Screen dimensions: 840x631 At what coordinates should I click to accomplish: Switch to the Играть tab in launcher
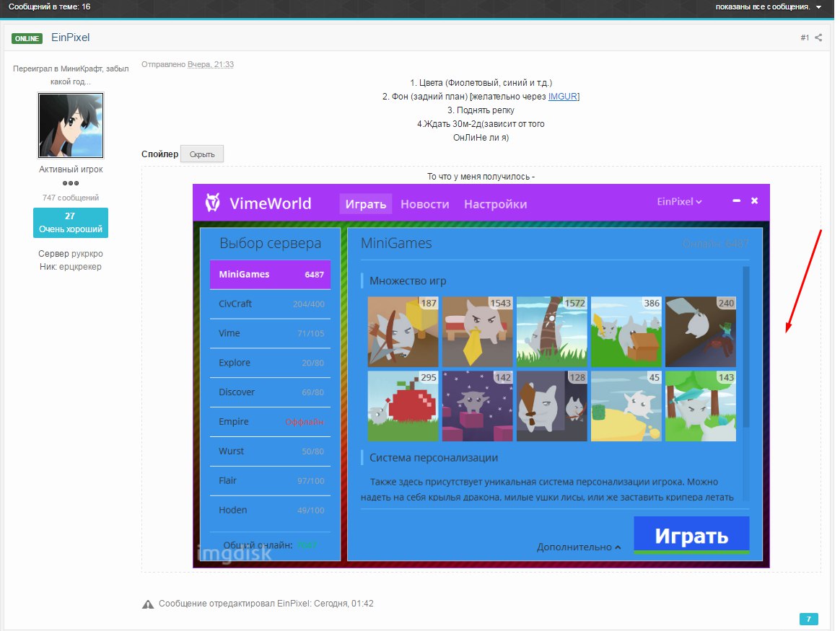pyautogui.click(x=366, y=204)
